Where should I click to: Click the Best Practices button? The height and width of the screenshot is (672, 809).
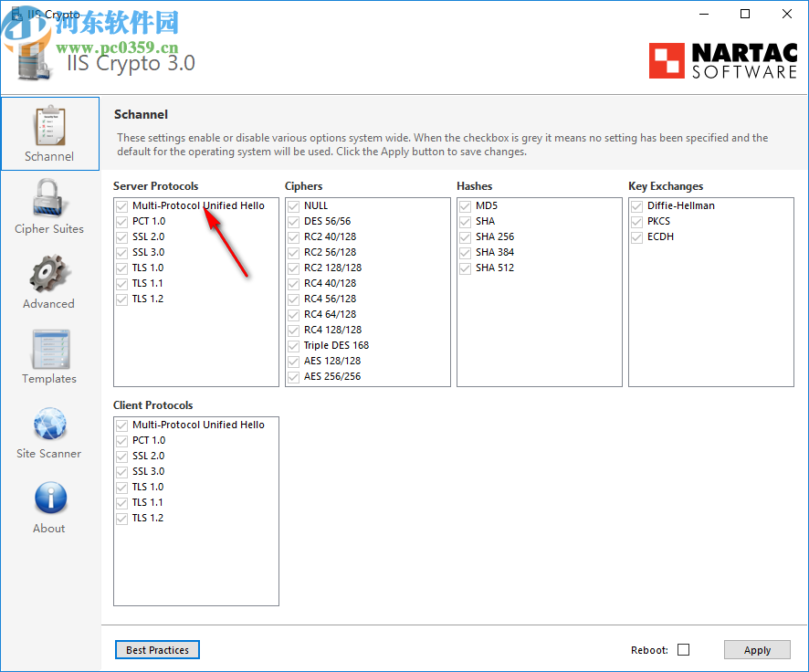pyautogui.click(x=157, y=650)
